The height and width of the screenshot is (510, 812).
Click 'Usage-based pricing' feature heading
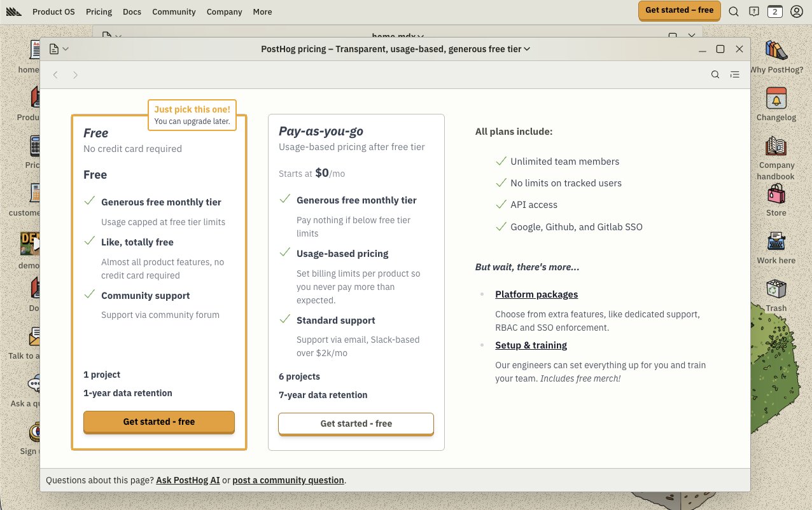point(342,254)
